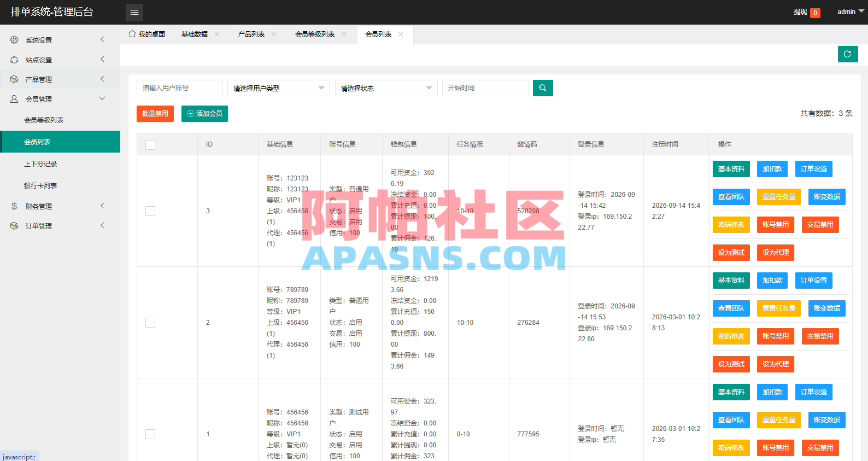Screen dimensions: 868x461
Task: Click the 站点设置 sidebar icon
Action: click(x=14, y=60)
